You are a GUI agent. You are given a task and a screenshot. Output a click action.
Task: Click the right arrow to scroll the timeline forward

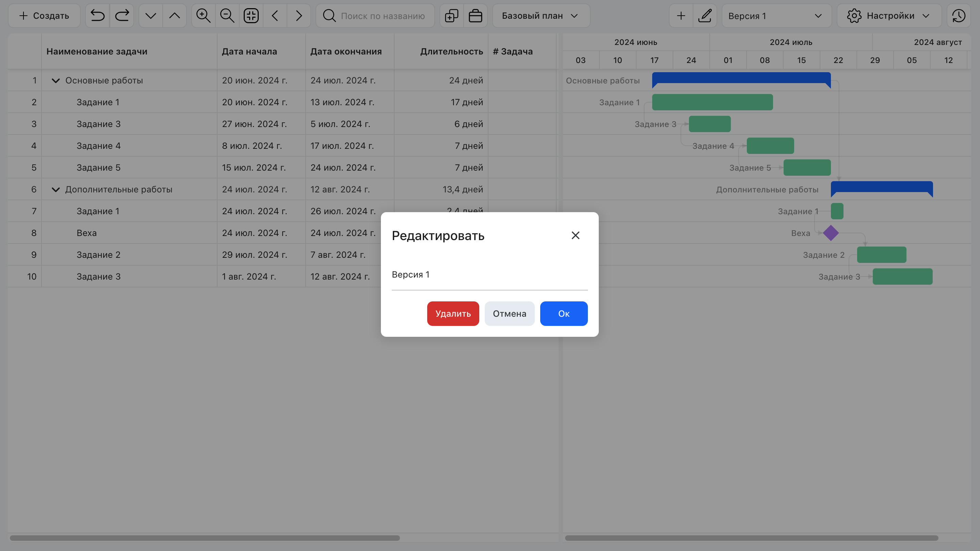coord(299,16)
